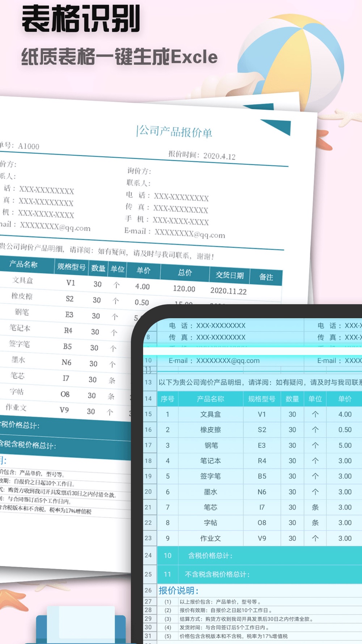This screenshot has width=362, height=644.
Task: Select "钢笔" in spreadsheet row 17
Action: click(x=211, y=445)
